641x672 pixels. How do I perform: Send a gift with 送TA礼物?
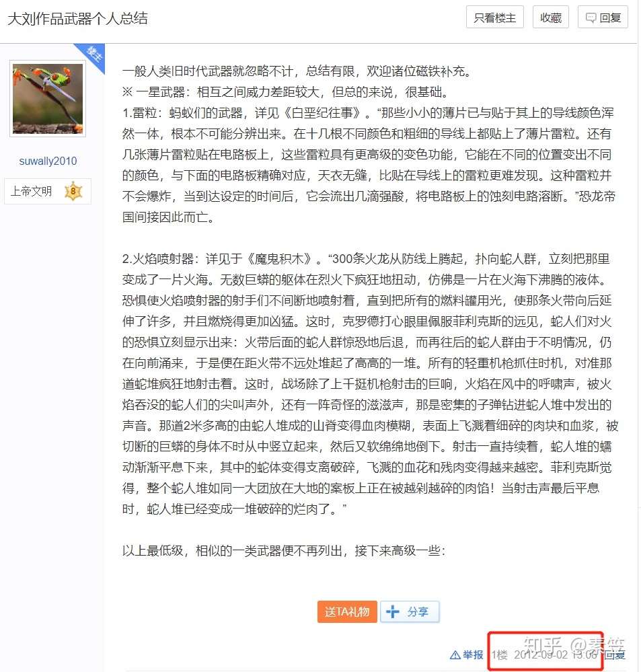[347, 611]
